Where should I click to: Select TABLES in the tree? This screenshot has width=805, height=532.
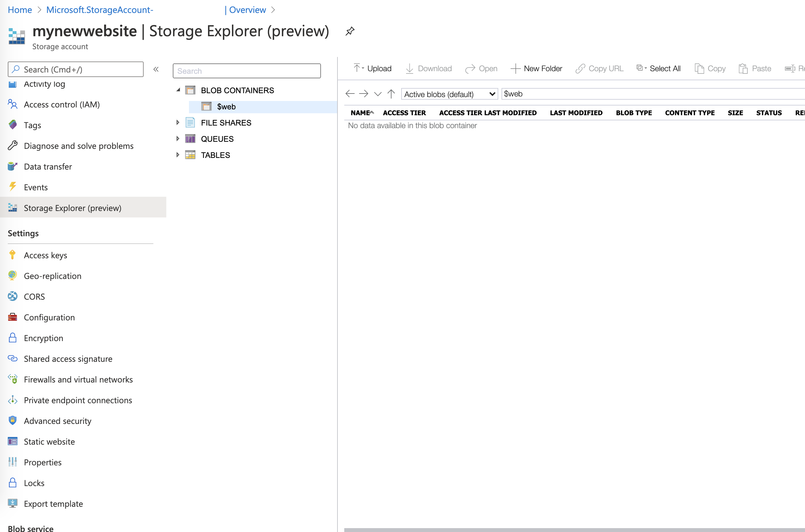(215, 155)
